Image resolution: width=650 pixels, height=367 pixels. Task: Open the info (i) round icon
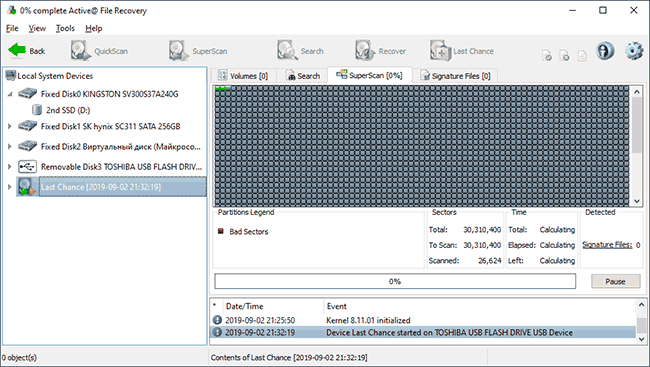click(x=605, y=51)
